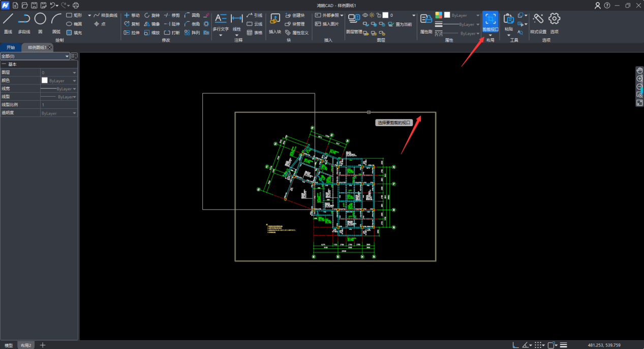Screen dimensions: 644x349
Task: Click the 线型比例 value field
Action: pyautogui.click(x=58, y=105)
